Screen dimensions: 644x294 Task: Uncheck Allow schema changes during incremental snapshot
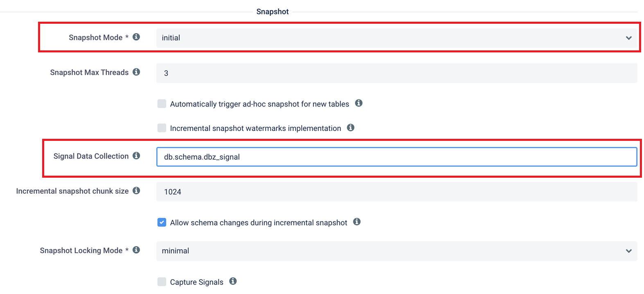162,222
